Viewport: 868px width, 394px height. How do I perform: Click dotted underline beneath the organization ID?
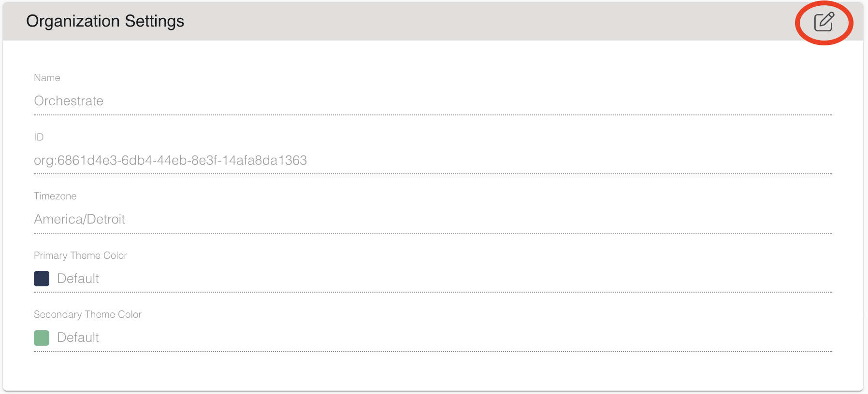pos(433,174)
